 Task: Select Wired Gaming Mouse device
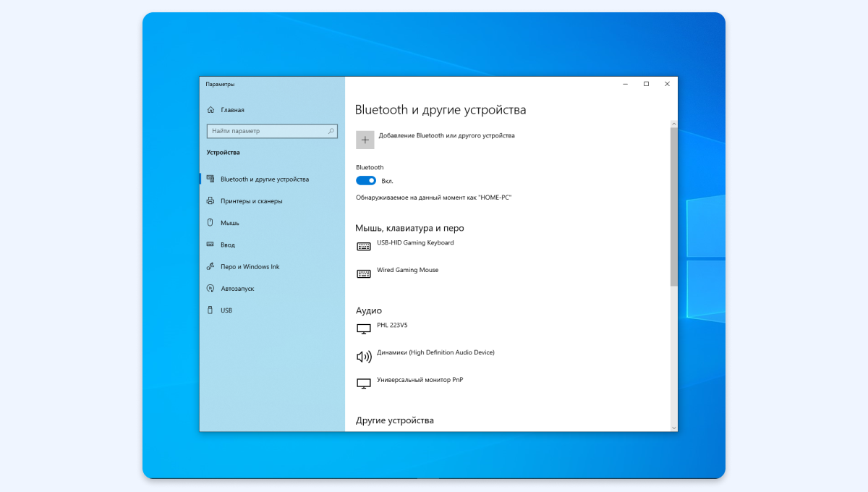click(x=407, y=271)
